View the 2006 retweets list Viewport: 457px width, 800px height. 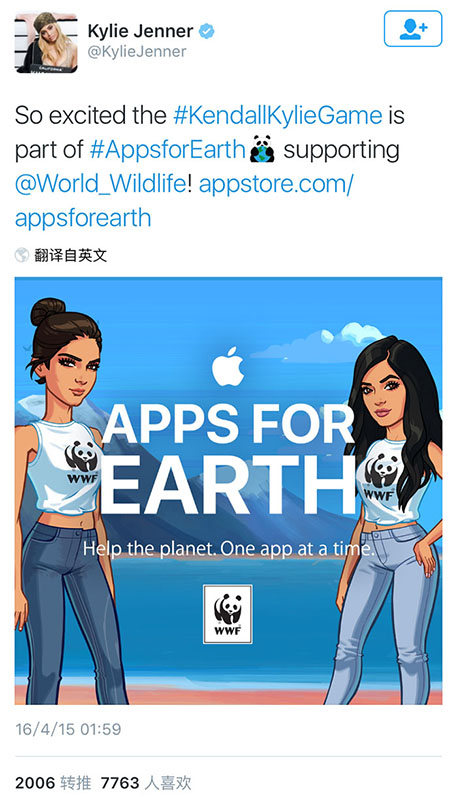[x=54, y=783]
